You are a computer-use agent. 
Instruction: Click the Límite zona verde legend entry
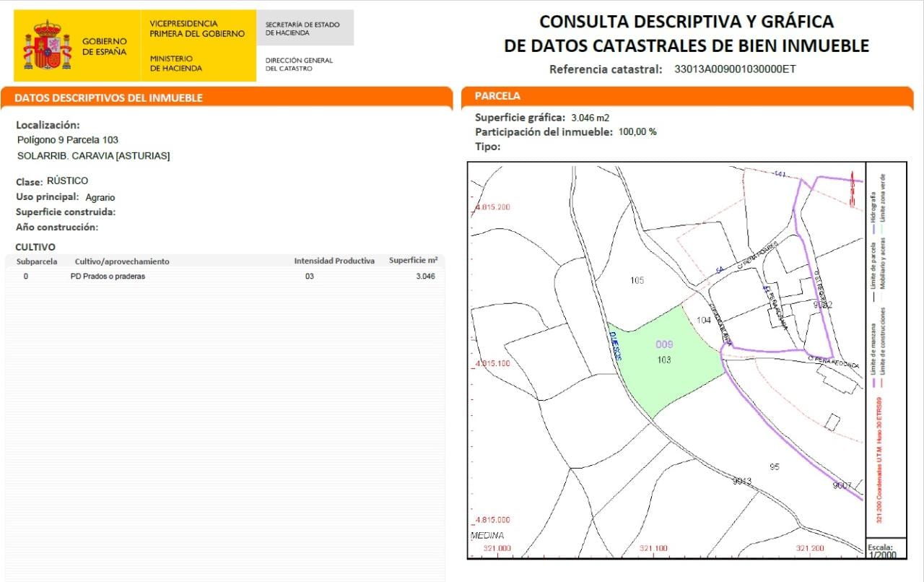[x=884, y=204]
